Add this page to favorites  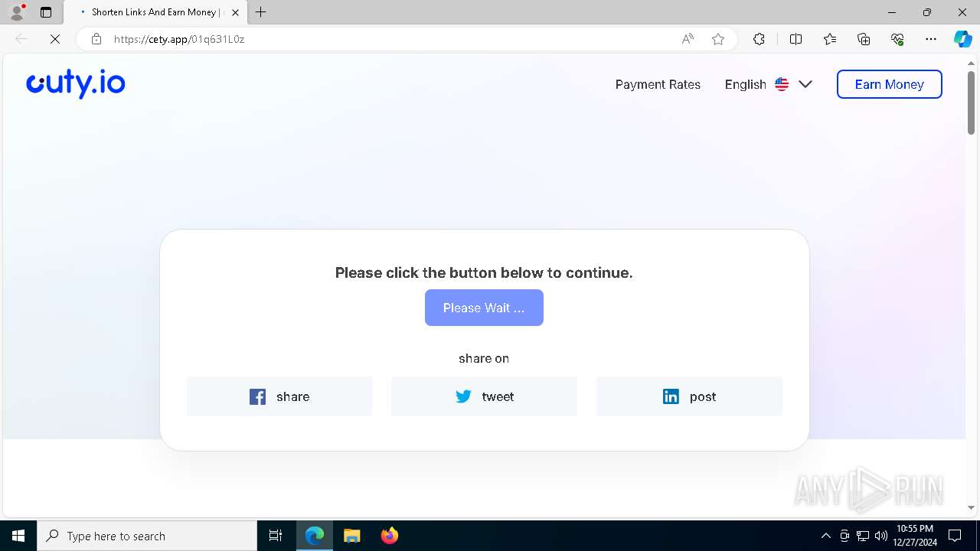point(718,39)
